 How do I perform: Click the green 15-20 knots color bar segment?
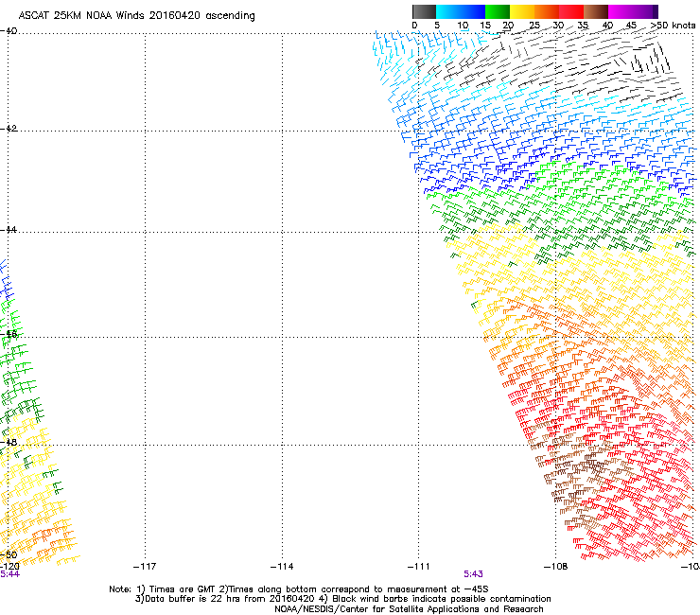[x=498, y=11]
